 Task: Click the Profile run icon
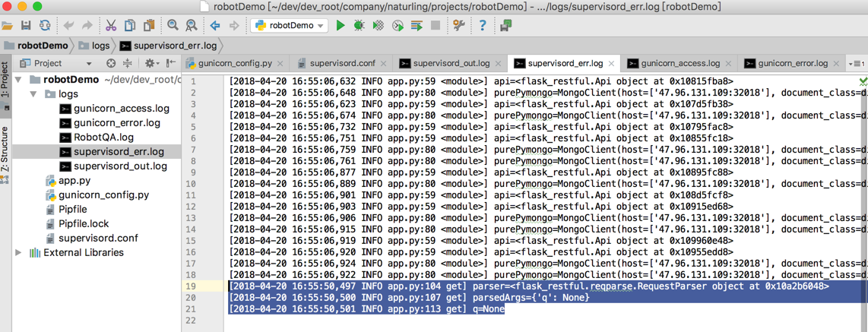(x=398, y=26)
